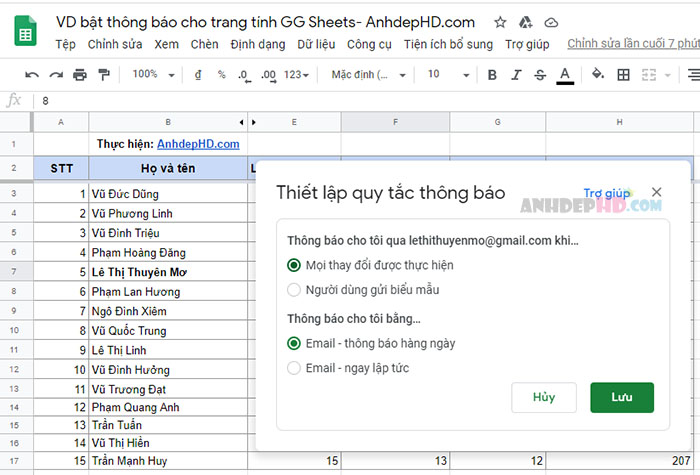Screen dimensions: 700x475
Task: Open the Định dạng menu
Action: 258,44
